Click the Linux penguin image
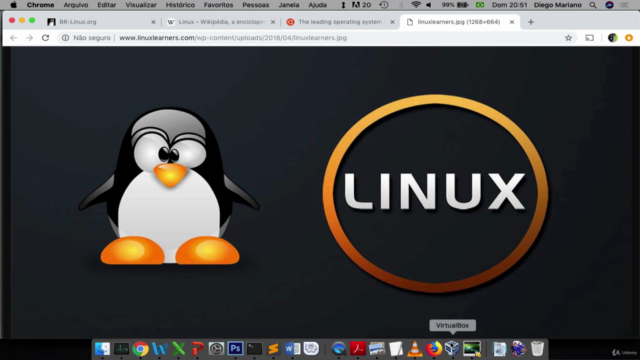Screen dimensions: 640x360 click(x=169, y=186)
